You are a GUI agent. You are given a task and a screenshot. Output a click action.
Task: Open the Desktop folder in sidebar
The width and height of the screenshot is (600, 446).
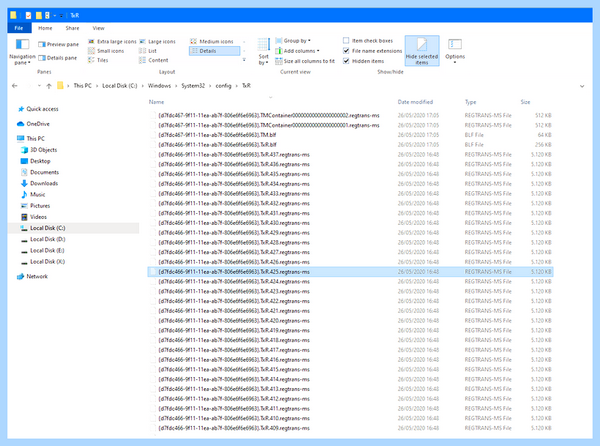tap(36, 161)
